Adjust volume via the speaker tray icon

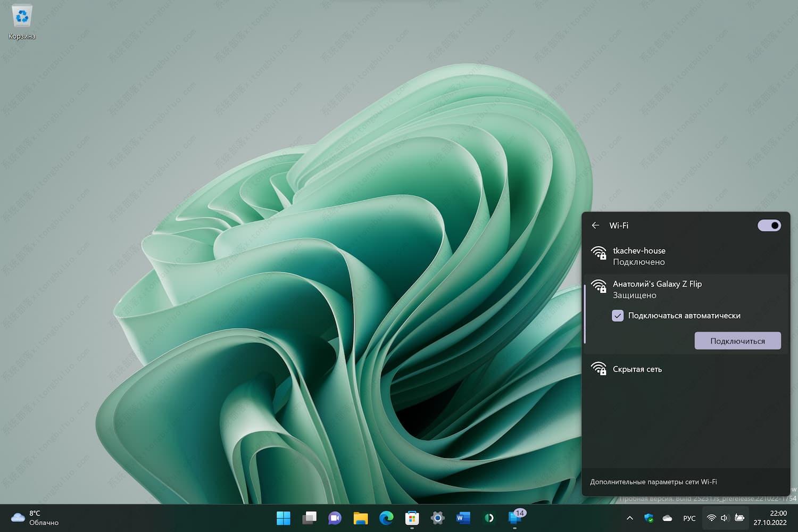[724, 518]
